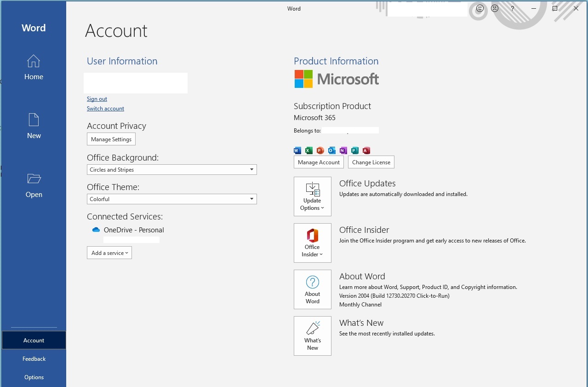Click the User Information heading
588x387 pixels.
tap(122, 61)
